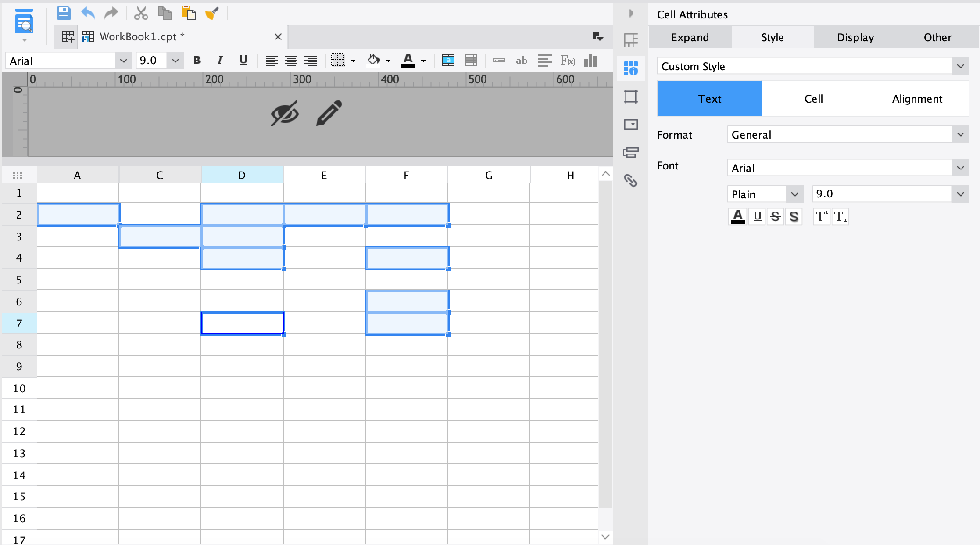Image resolution: width=980 pixels, height=545 pixels.
Task: Switch to the Other tab
Action: coord(937,37)
